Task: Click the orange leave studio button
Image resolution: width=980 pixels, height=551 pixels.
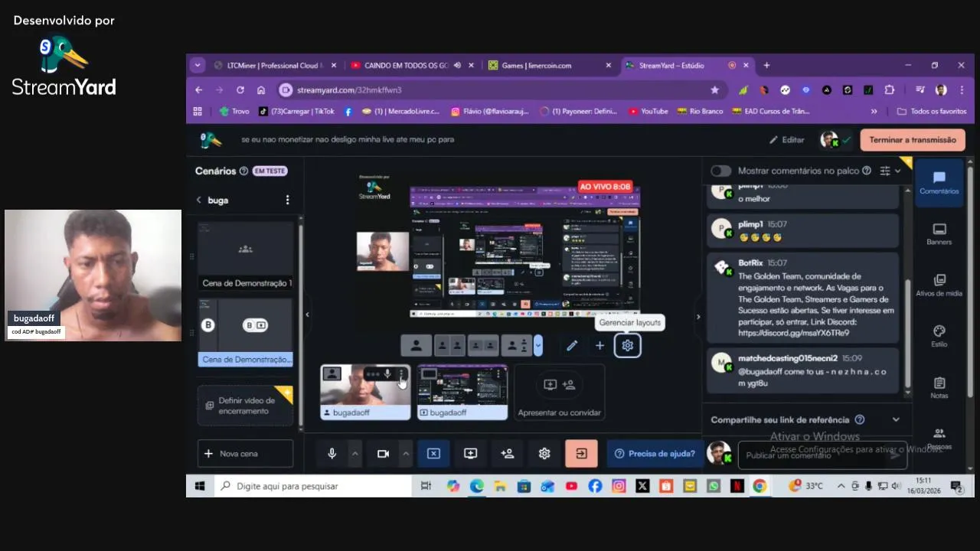Action: [x=581, y=454]
